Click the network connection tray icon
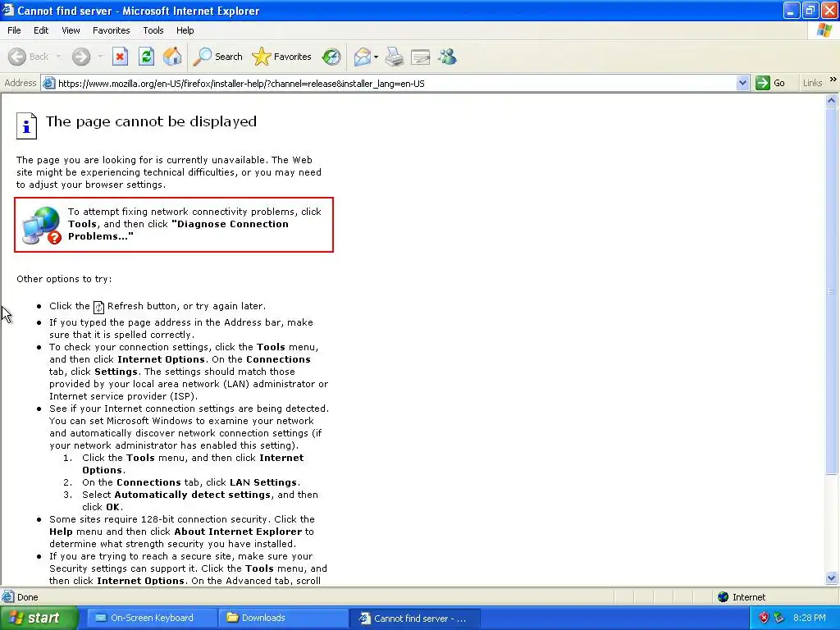 coord(779,618)
